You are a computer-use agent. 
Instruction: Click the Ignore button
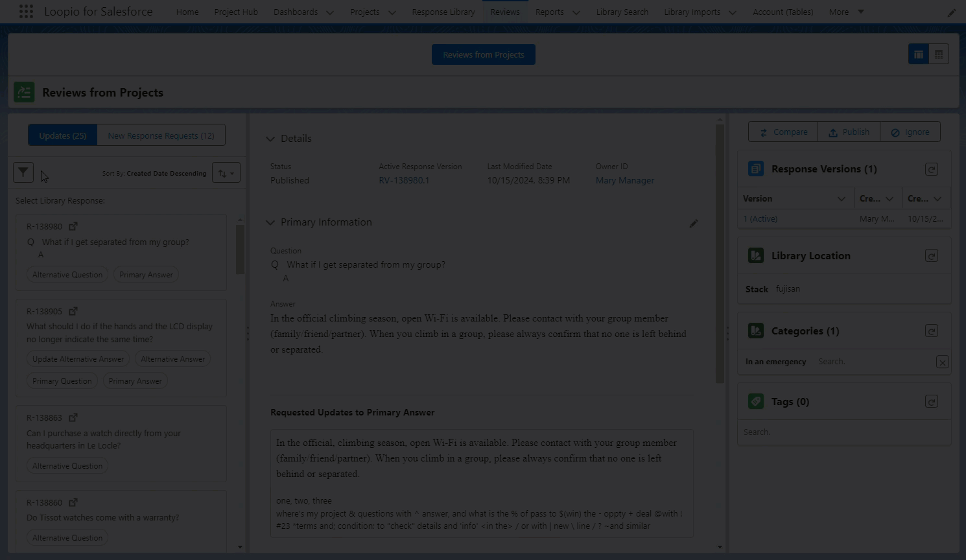click(x=910, y=132)
